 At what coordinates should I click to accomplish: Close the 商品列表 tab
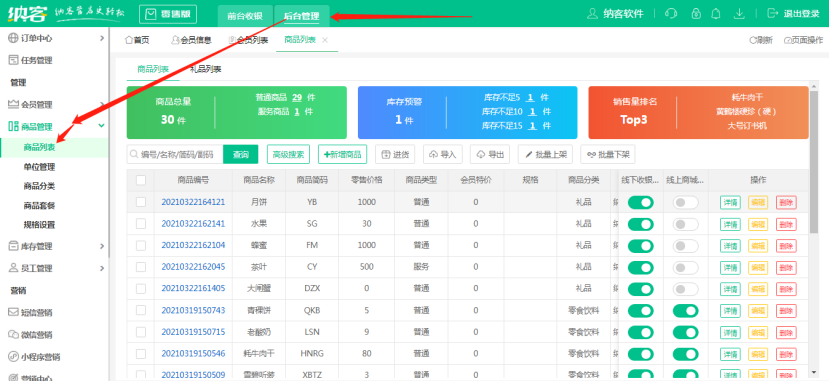point(325,40)
